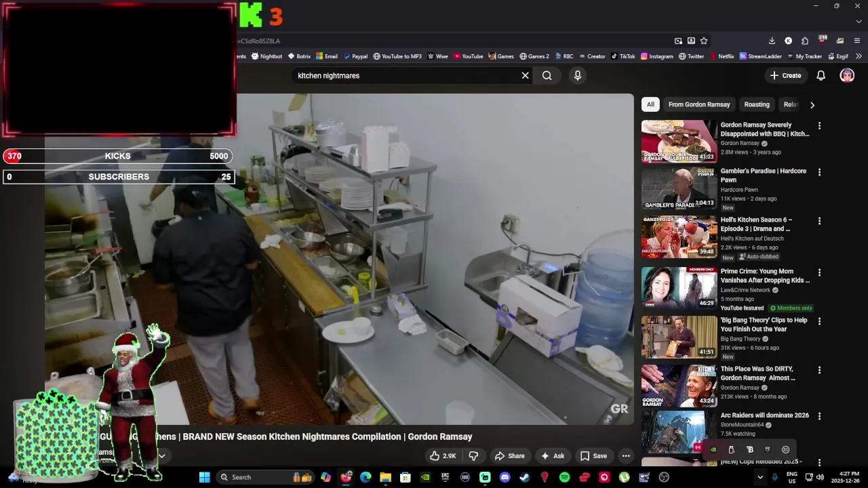Open options for Big Bang Theory clips video
Viewport: 868px width, 488px height.
[819, 321]
